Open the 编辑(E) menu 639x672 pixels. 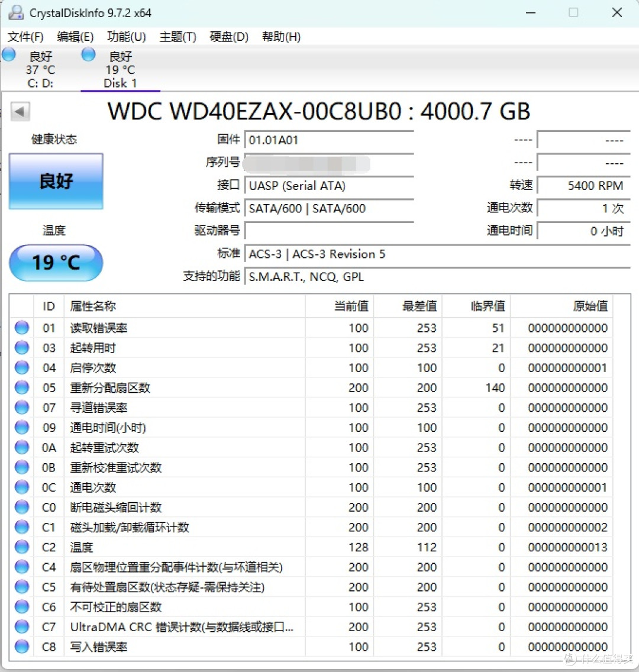point(75,37)
